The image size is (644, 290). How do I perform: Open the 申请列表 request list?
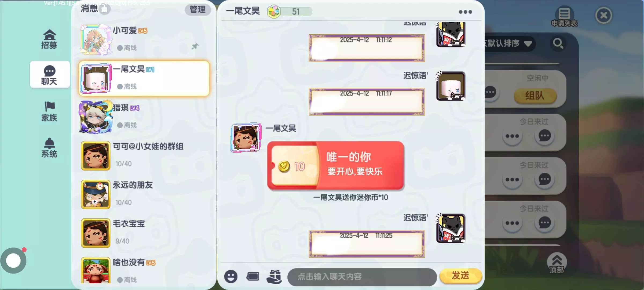(x=564, y=17)
